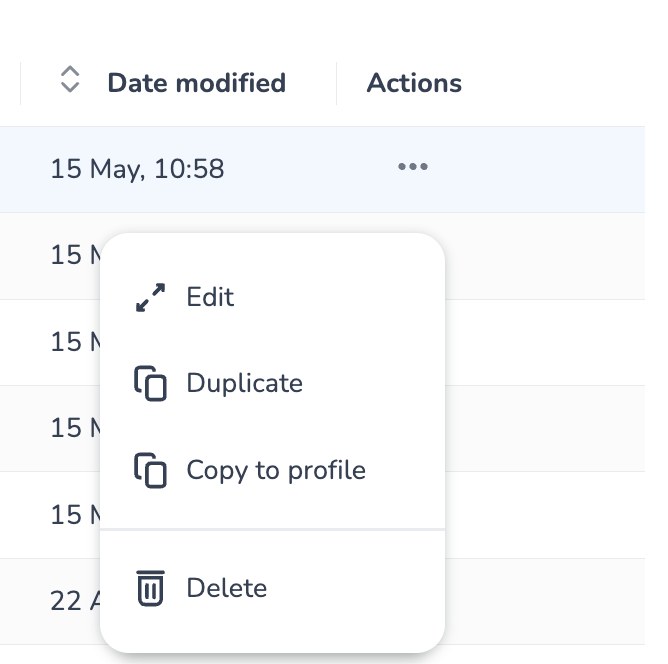Click the row directly above the 22 A row
This screenshot has height=664, width=668.
[540, 514]
